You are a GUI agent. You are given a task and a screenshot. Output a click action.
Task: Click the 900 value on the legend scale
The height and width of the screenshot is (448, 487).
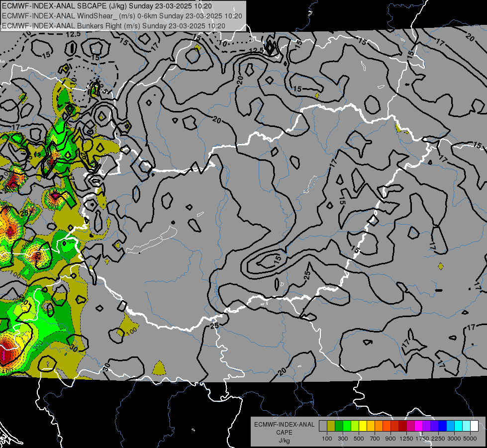(390, 439)
